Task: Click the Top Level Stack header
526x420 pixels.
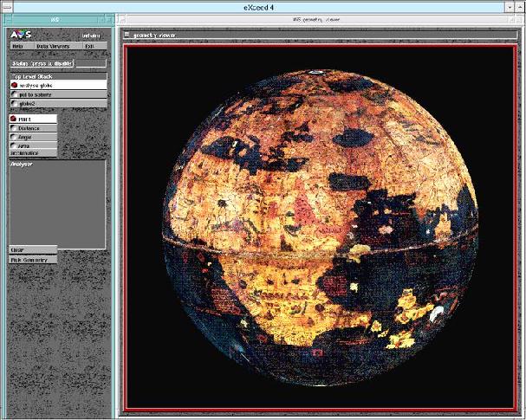Action: 59,76
